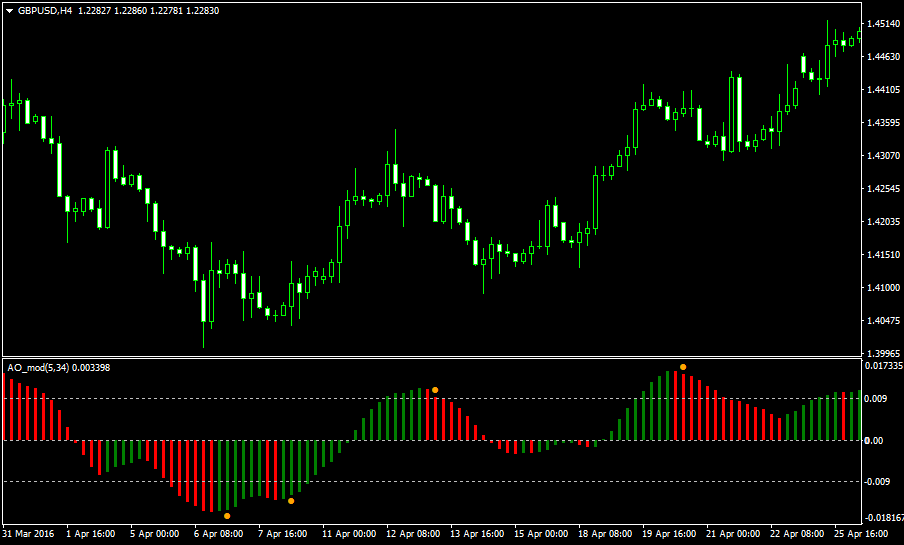Click the close price value 1.22830
This screenshot has height=545, width=904.
pos(202,11)
